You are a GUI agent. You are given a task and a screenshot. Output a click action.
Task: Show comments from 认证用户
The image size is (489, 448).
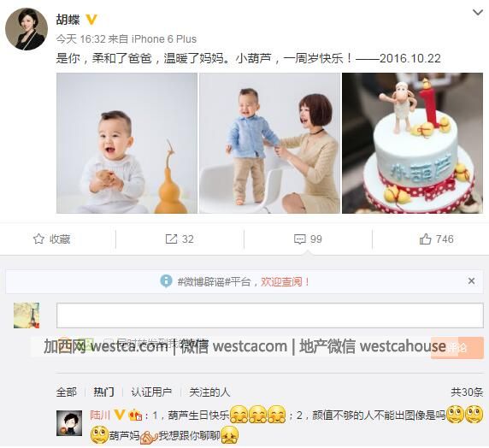tap(151, 392)
